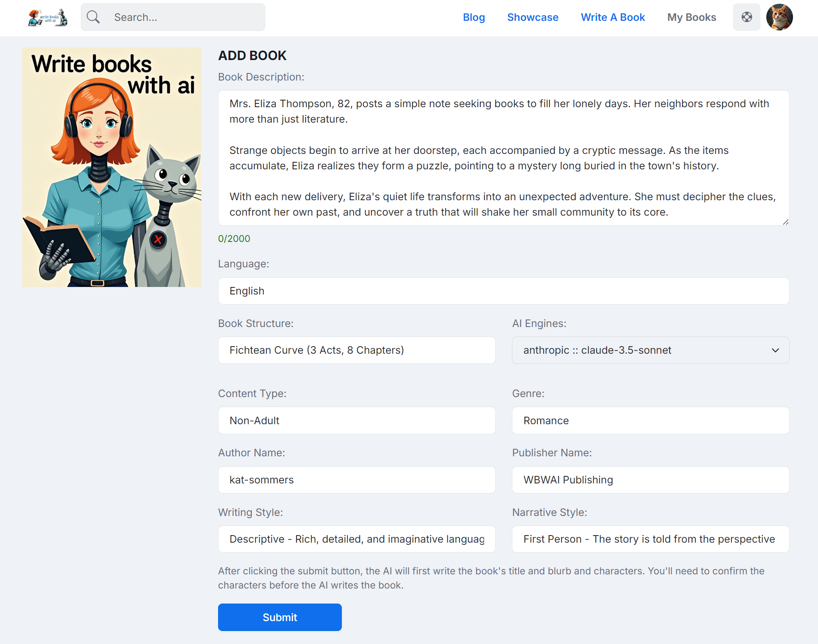Click the Book Description label
Screen dimensions: 818x644
point(261,77)
